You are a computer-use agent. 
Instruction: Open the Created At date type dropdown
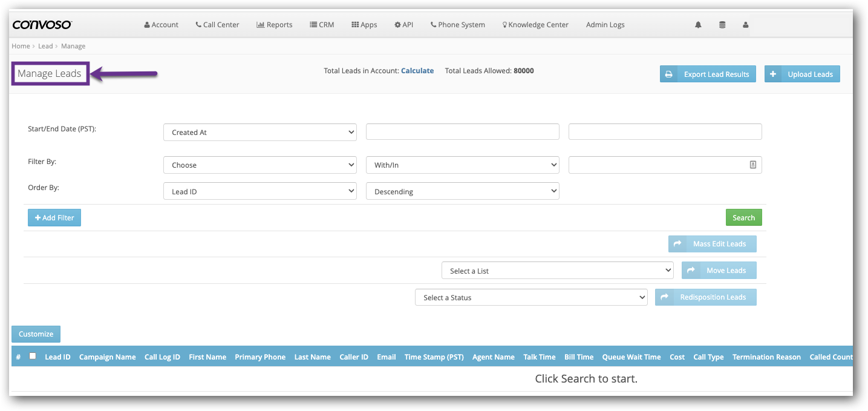(259, 132)
